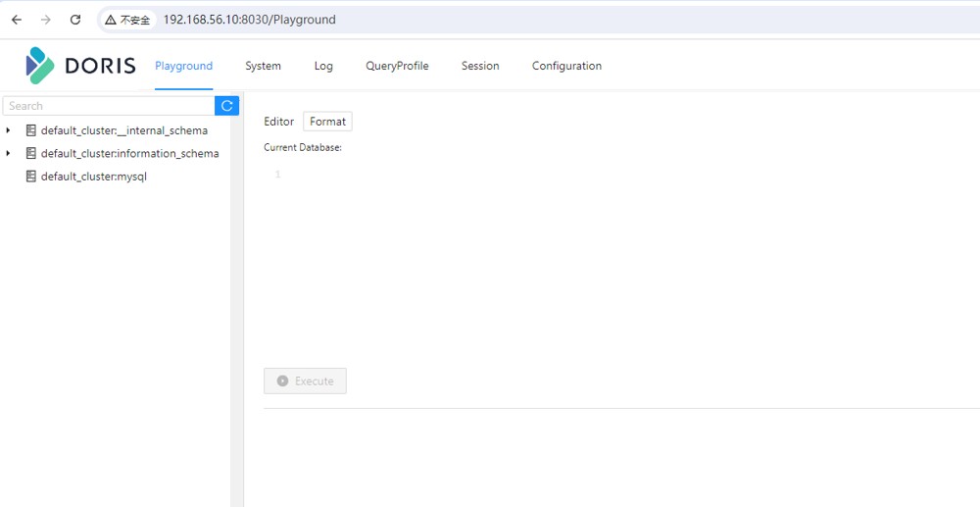Click the mysql database icon
The height and width of the screenshot is (507, 980).
click(x=30, y=177)
